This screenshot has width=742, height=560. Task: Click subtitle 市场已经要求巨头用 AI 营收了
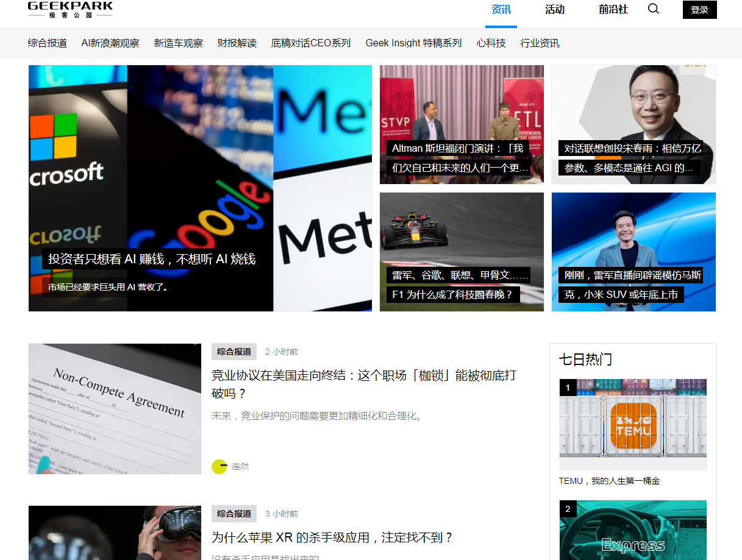coord(109,287)
